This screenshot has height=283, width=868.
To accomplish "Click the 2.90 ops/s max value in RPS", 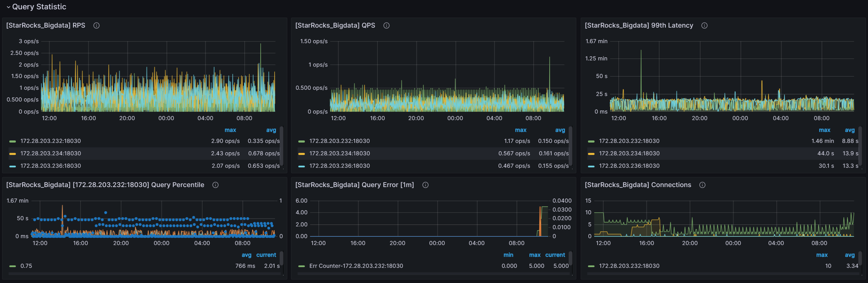I will pos(226,141).
